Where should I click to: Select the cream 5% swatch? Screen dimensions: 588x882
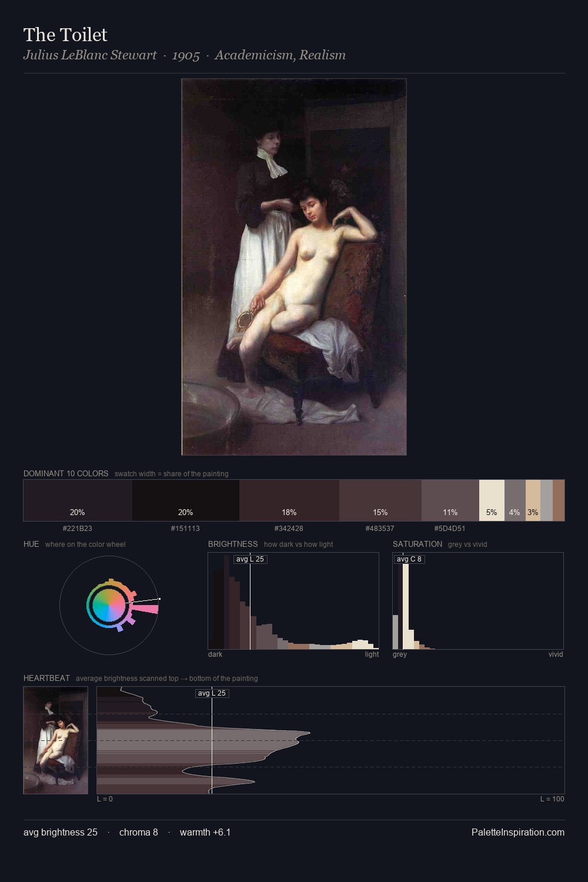492,500
